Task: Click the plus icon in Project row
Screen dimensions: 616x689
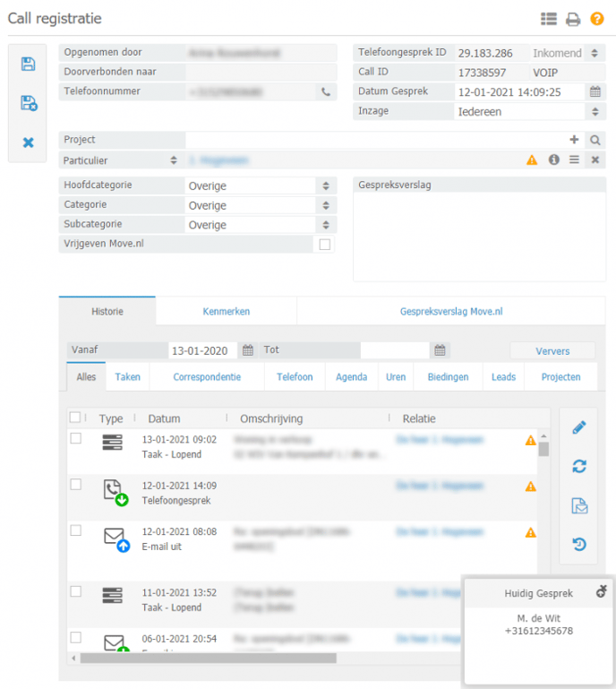Action: click(x=574, y=140)
